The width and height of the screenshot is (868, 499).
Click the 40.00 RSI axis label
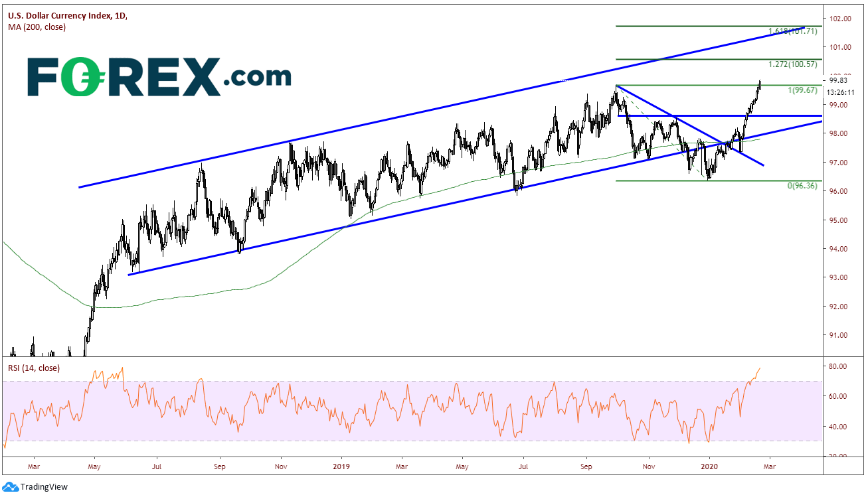pyautogui.click(x=839, y=427)
